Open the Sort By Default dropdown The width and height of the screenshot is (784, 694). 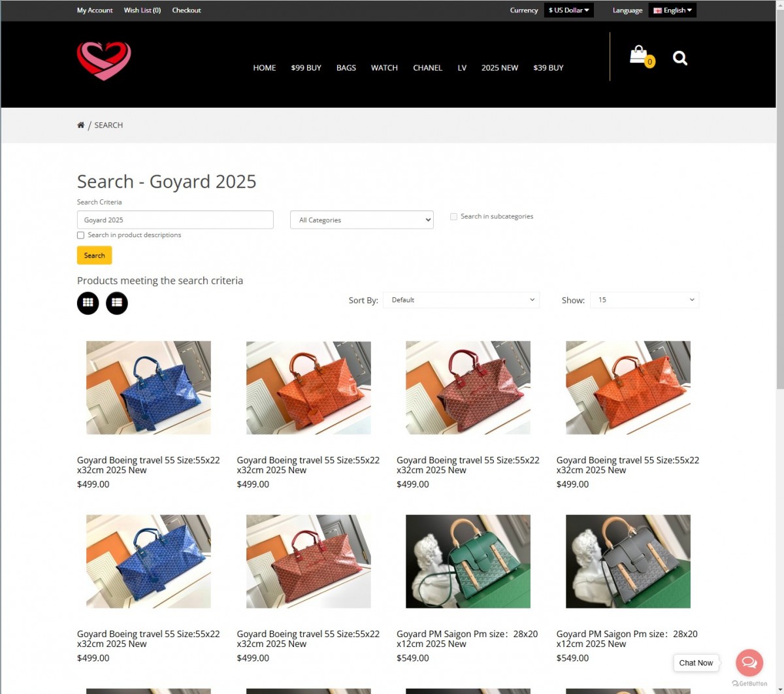tap(461, 300)
